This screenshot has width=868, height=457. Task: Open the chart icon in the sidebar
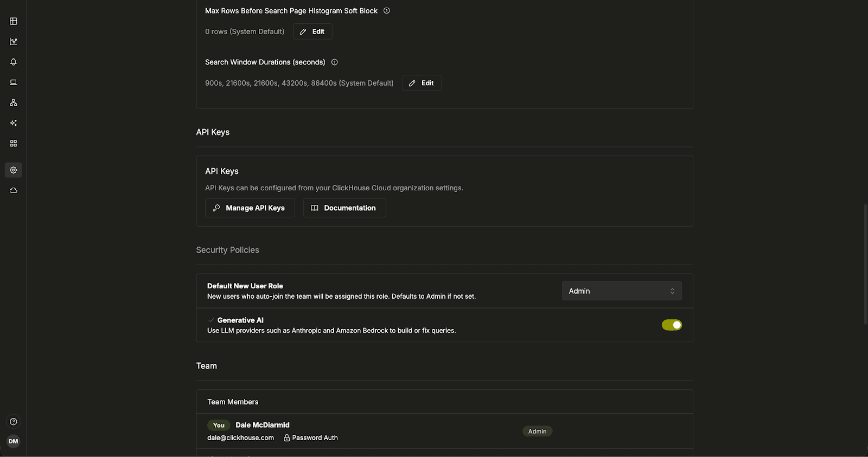14,42
